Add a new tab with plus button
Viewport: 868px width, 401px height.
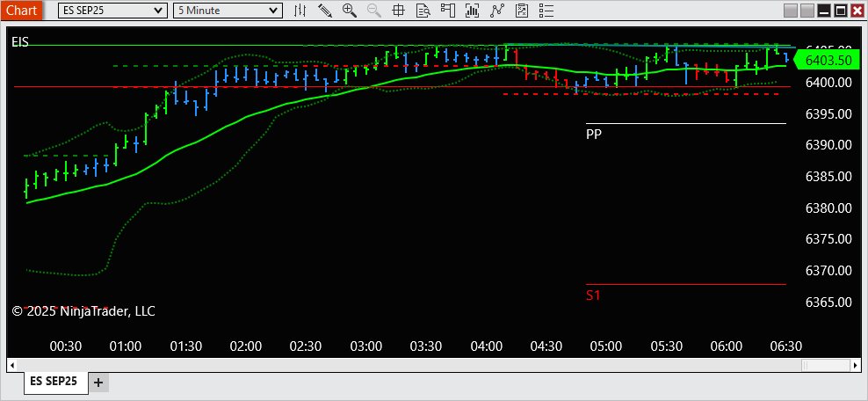click(98, 383)
